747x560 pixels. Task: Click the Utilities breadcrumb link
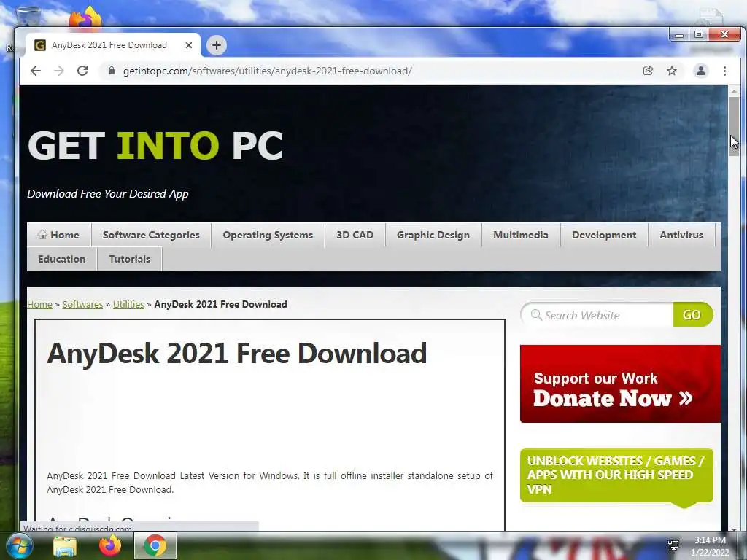point(128,304)
